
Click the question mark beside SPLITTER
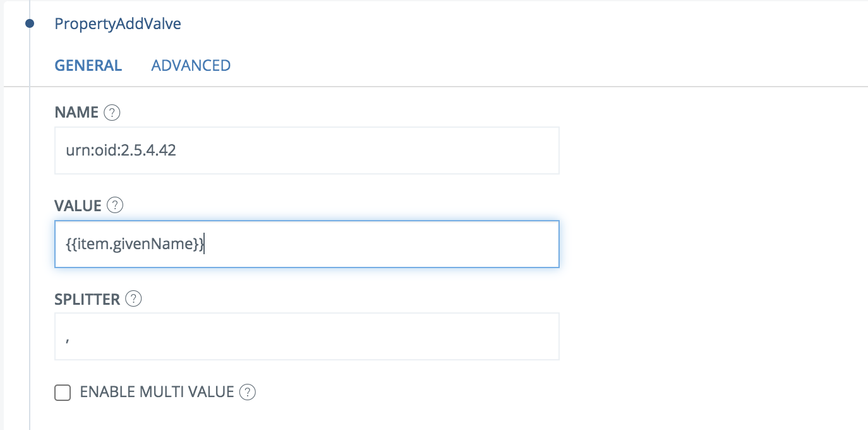[x=133, y=299]
